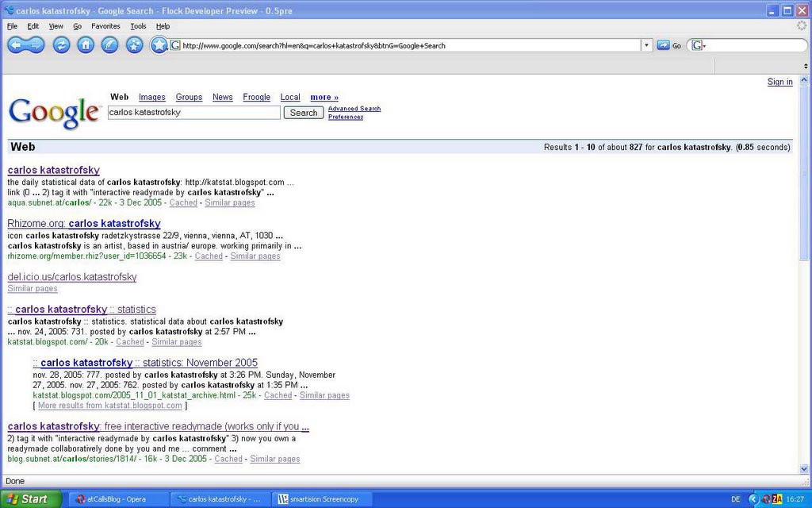This screenshot has height=508, width=812.
Task: Open the Windows Start menu
Action: [31, 499]
